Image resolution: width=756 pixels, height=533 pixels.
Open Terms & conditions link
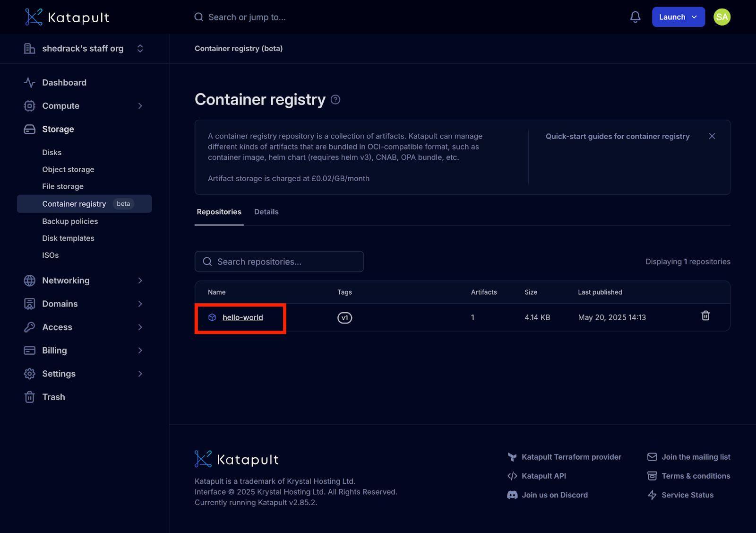coord(696,476)
